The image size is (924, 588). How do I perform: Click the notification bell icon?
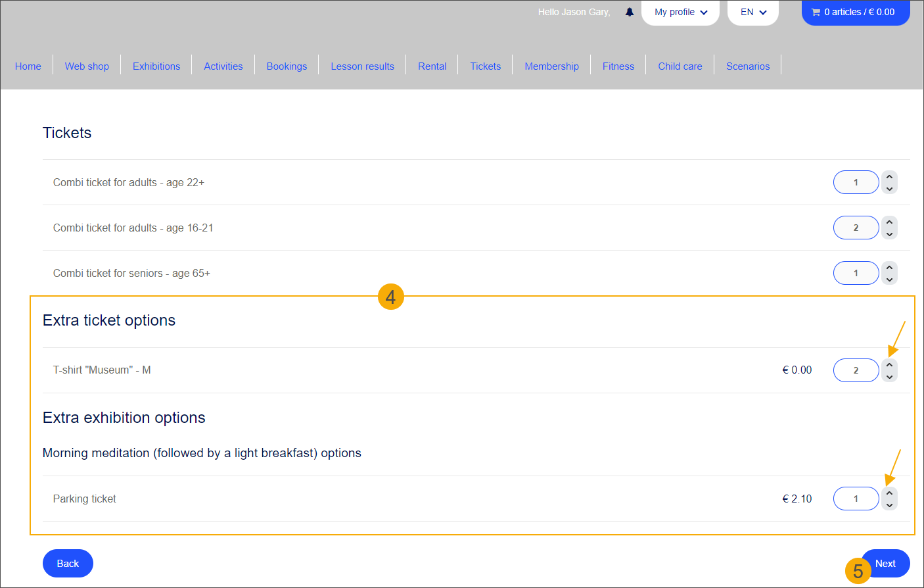click(629, 12)
